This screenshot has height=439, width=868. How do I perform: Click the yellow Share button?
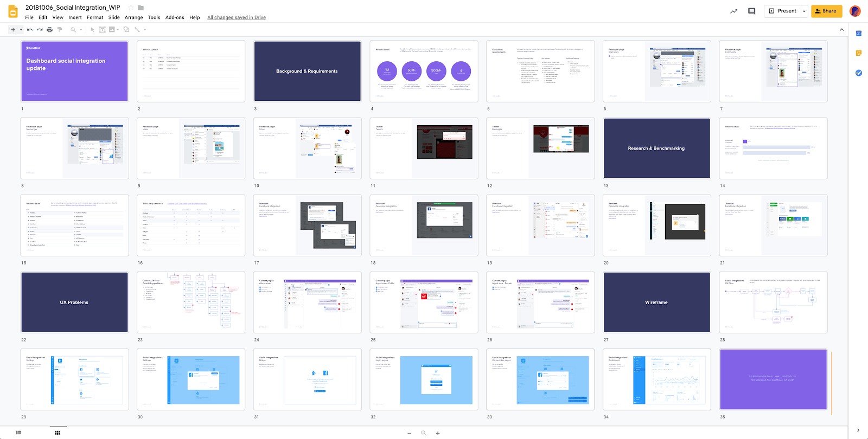(x=827, y=11)
